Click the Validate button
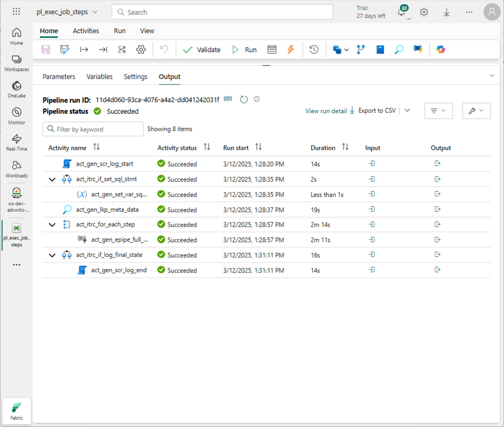Screen dimensions: 504x427 tap(202, 49)
